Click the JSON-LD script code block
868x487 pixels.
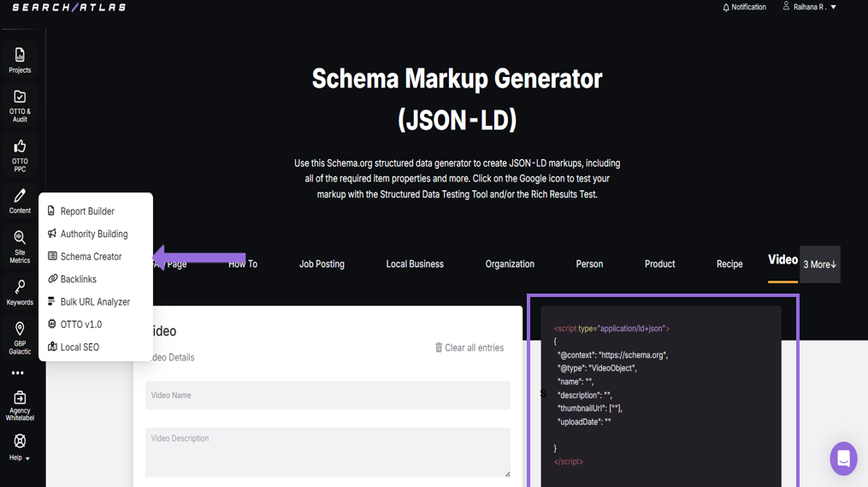point(661,395)
